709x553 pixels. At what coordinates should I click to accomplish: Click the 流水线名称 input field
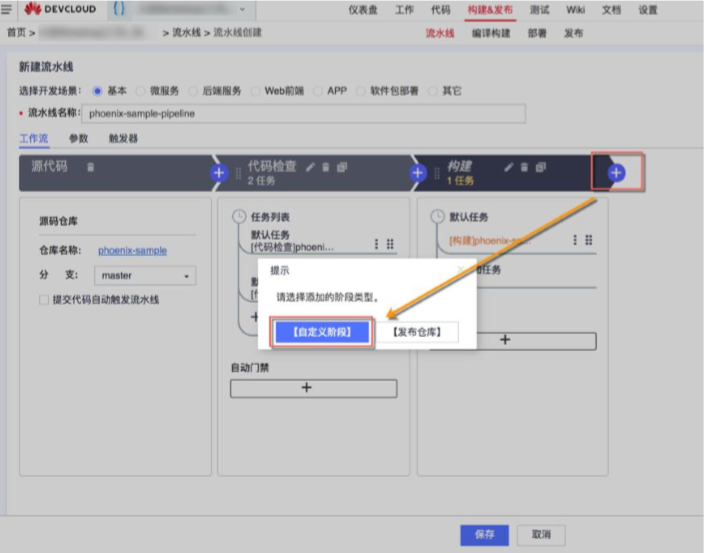coord(303,113)
